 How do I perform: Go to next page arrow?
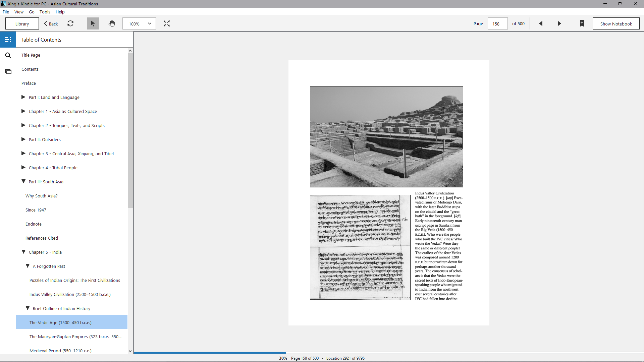pos(559,23)
